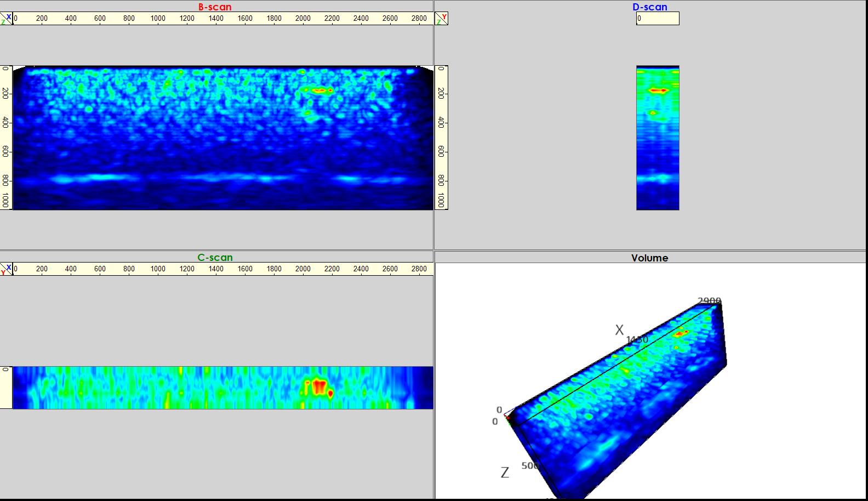Select the C-scan panel title
Viewport: 868px width, 501px height.
click(215, 258)
